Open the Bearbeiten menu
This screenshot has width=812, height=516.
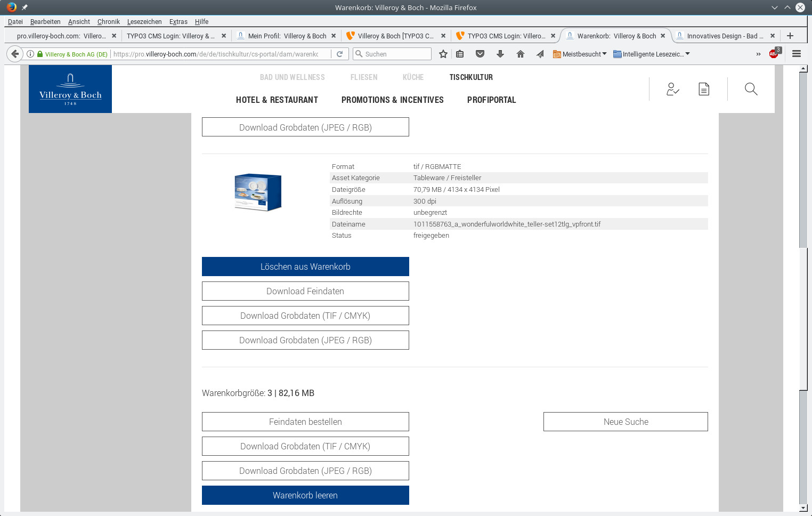pos(45,21)
